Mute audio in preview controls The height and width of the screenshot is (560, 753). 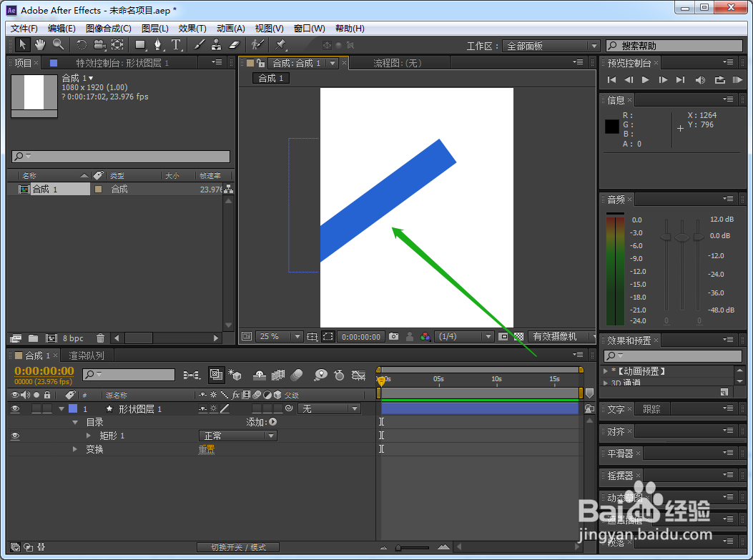(700, 79)
